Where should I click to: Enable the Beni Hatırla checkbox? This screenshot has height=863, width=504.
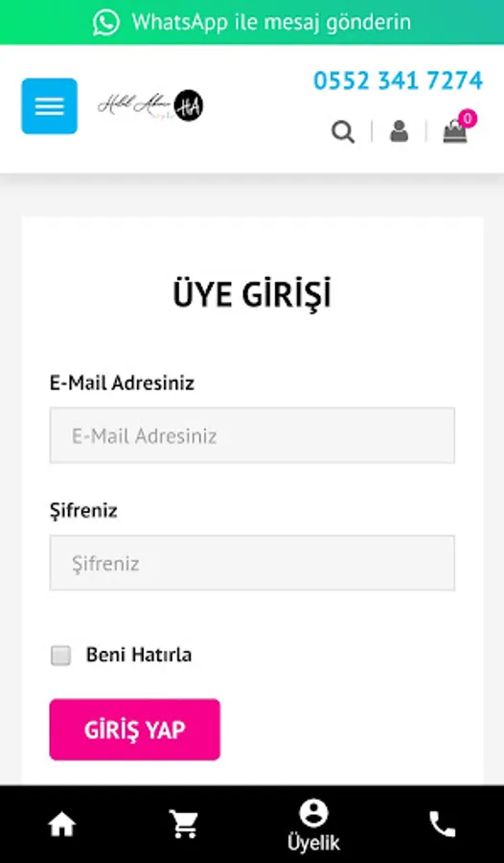click(60, 656)
